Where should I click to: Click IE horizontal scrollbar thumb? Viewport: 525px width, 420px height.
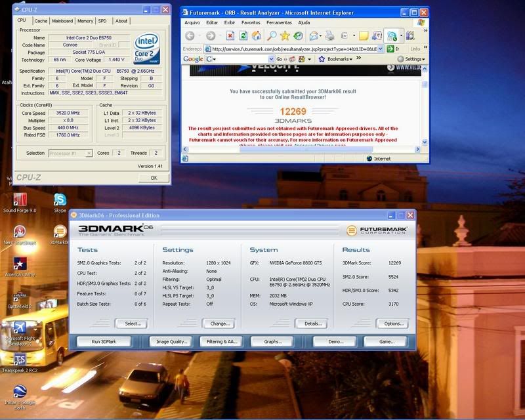306,150
